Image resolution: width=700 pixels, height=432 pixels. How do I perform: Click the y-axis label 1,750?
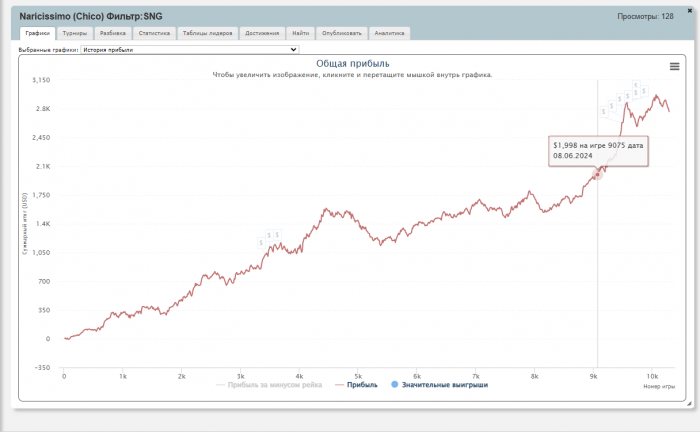[x=41, y=195]
